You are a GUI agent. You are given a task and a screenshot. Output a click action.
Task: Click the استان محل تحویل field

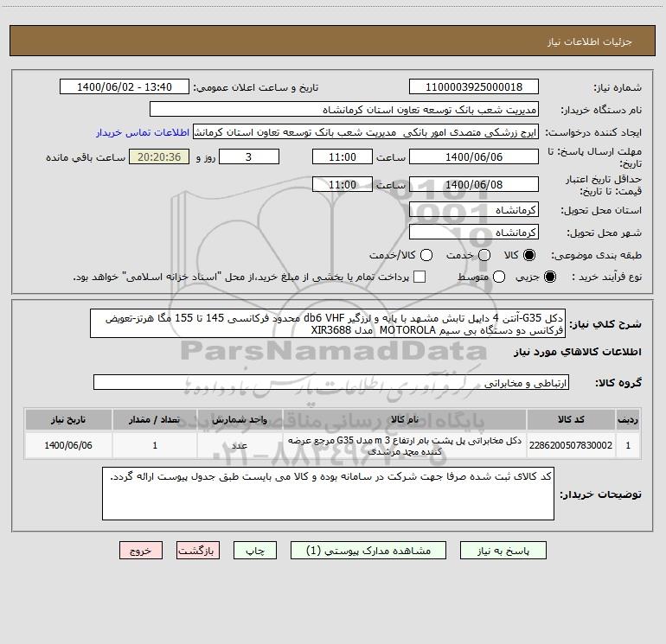click(x=474, y=210)
